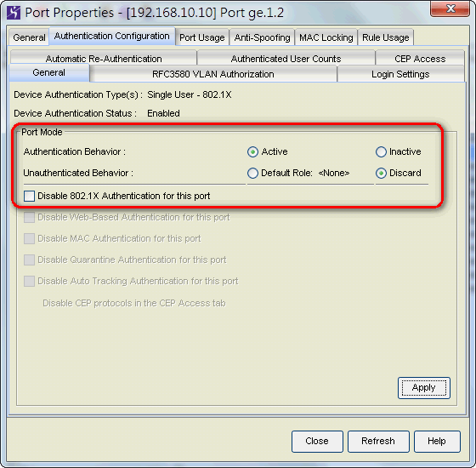
Task: Open Help for port properties
Action: coord(437,441)
